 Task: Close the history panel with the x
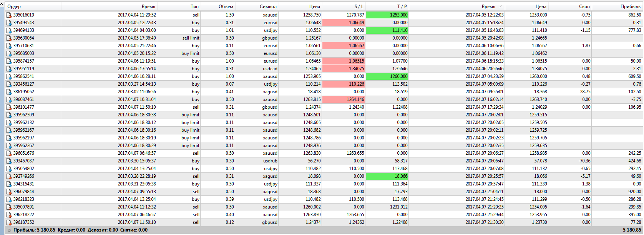coord(2,3)
